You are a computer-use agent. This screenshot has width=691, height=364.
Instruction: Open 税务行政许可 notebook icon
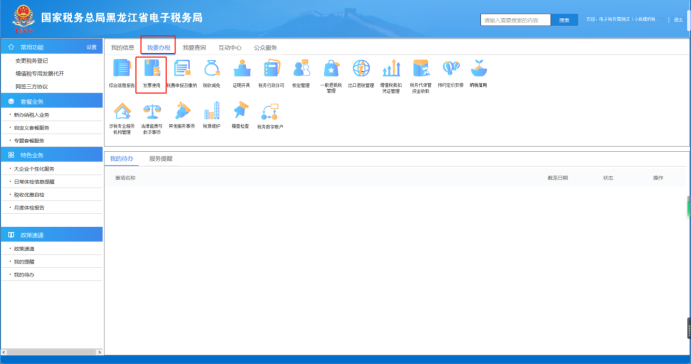[271, 68]
